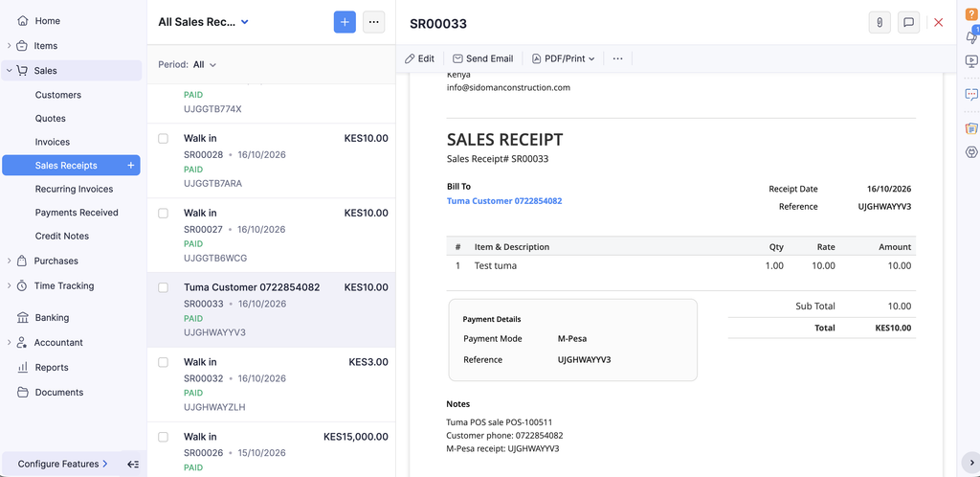The image size is (980, 477).
Task: Click the Reports bar-chart icon
Action: 23,368
